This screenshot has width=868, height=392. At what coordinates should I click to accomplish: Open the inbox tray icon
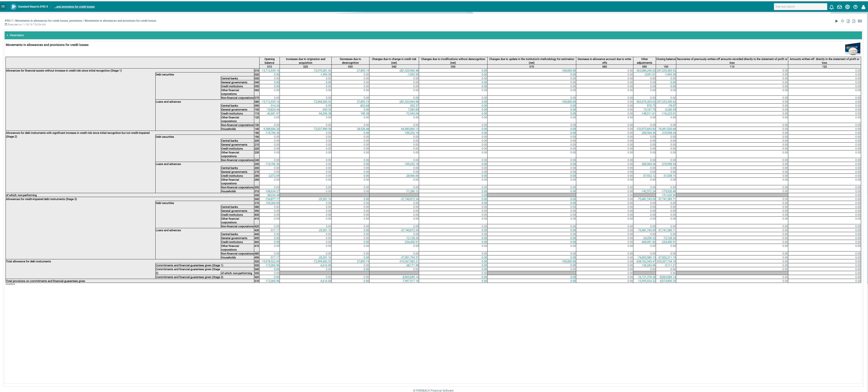click(x=839, y=7)
